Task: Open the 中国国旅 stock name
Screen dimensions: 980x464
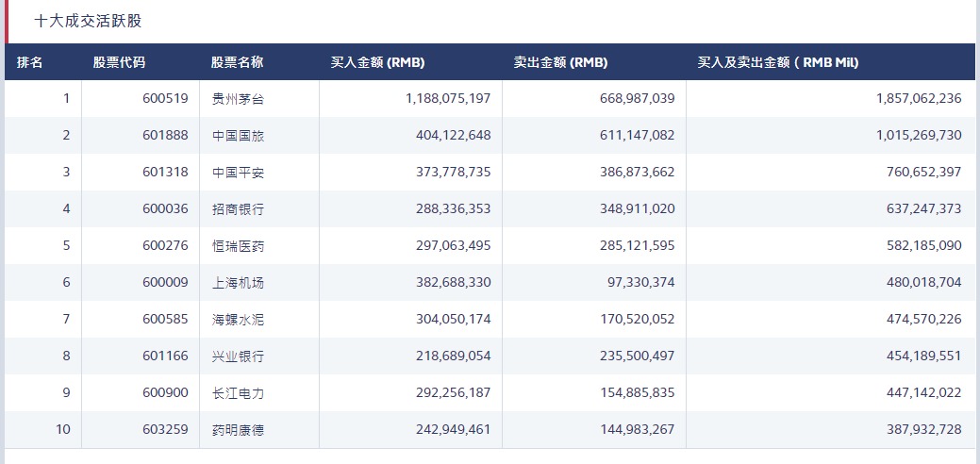Action: tap(238, 135)
